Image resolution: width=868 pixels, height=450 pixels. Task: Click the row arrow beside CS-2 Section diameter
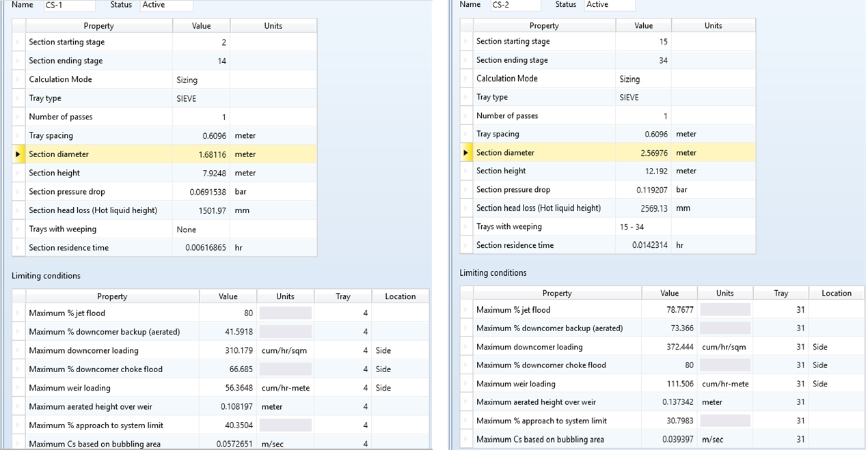tap(466, 153)
